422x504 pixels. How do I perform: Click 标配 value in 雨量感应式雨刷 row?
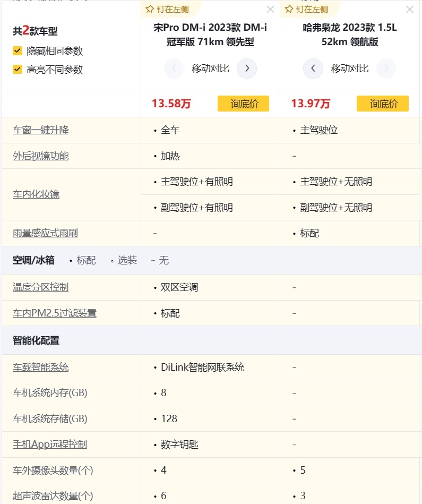(309, 233)
